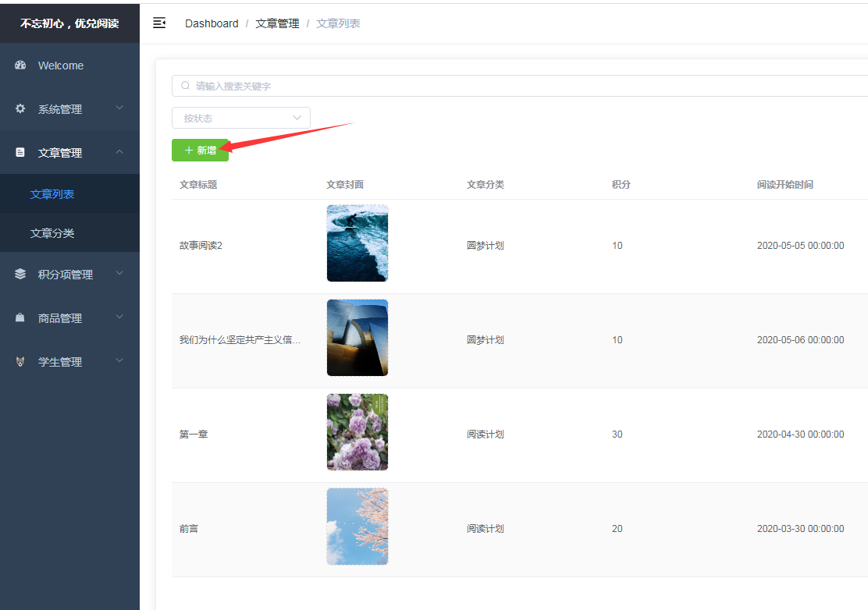Expand the 系统管理 menu chevron
This screenshot has width=868, height=610.
pos(119,108)
